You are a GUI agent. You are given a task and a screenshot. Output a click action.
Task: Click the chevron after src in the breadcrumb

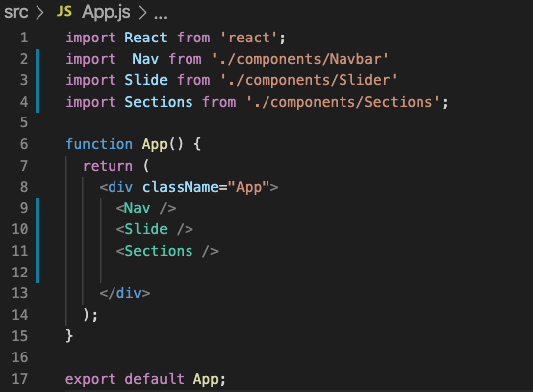click(40, 13)
